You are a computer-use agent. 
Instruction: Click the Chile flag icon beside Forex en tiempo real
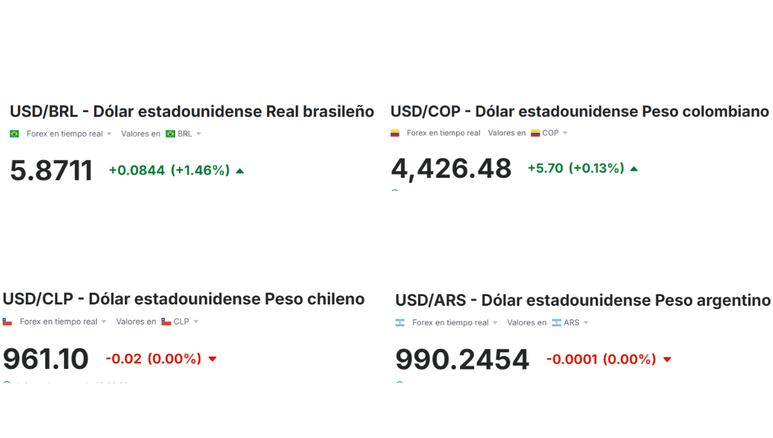(x=7, y=322)
